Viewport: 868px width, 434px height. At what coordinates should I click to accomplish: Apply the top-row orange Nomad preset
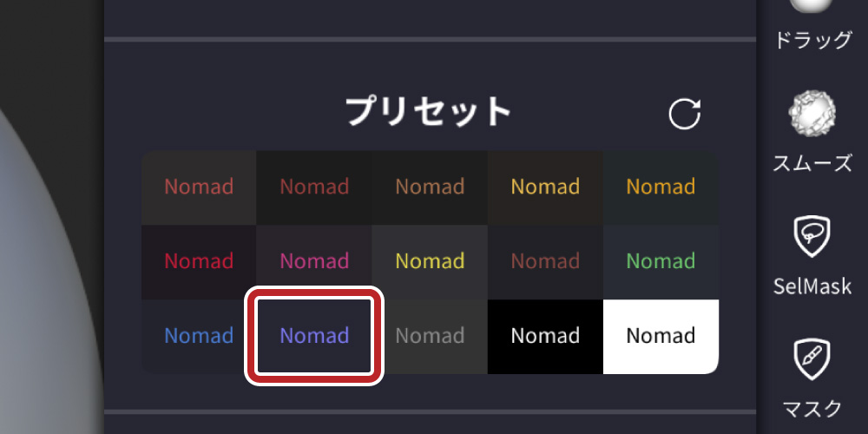661,187
